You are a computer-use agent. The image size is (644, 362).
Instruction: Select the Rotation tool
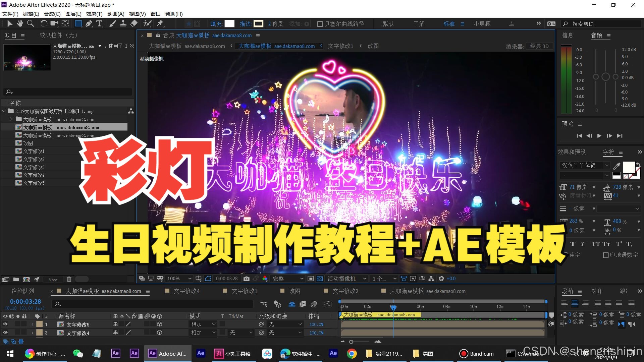coord(44,23)
